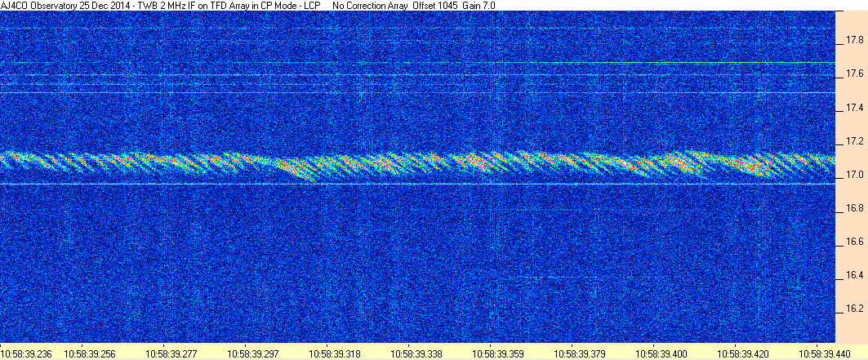
Task: Click the 10:58:39.400 time label
Action: pyautogui.click(x=660, y=353)
